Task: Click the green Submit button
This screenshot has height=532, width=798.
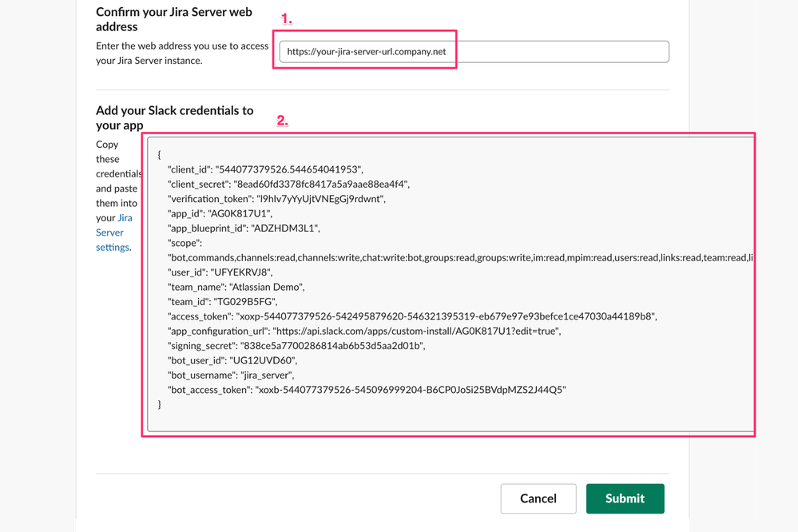Action: click(625, 498)
